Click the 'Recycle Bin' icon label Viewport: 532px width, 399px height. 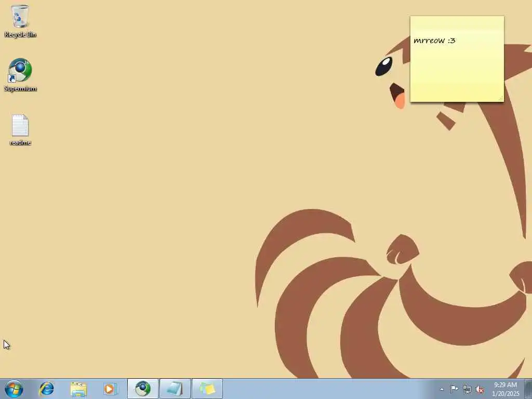coord(20,34)
